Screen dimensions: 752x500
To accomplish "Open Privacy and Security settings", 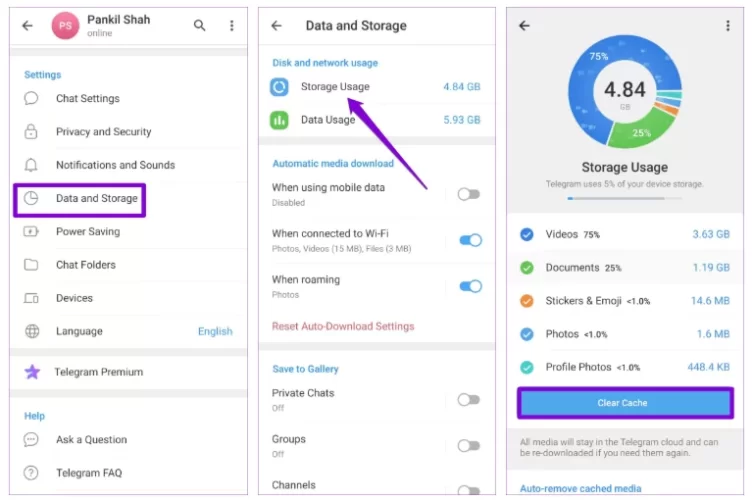I will tap(103, 132).
